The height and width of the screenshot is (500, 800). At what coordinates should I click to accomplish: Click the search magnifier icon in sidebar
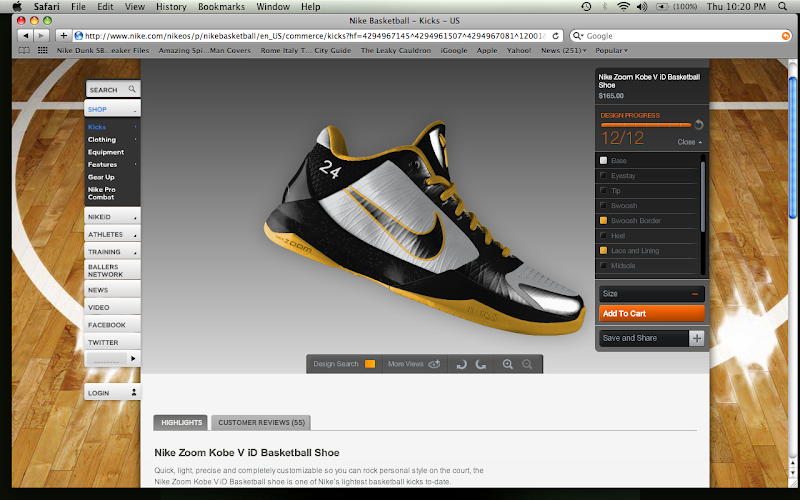coord(132,89)
